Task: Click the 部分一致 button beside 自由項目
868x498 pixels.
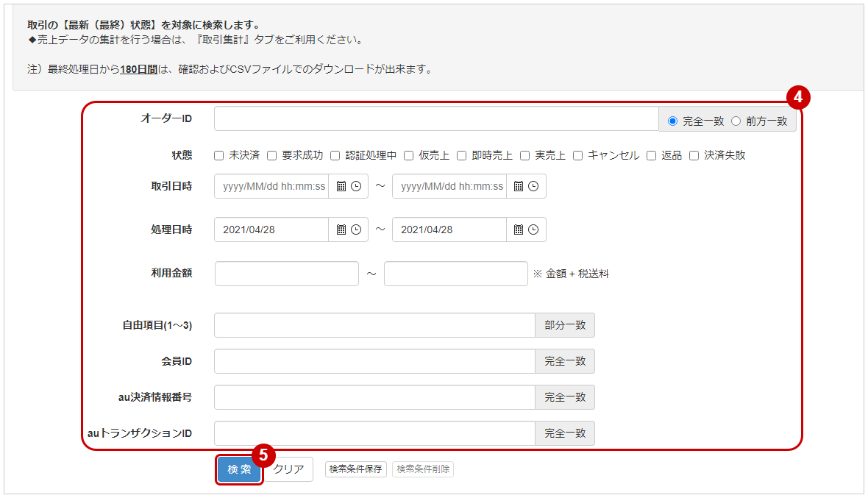Action: (x=564, y=324)
